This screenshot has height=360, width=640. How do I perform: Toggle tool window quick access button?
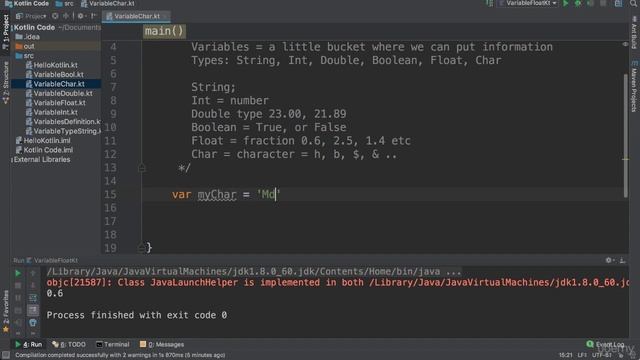pyautogui.click(x=5, y=356)
